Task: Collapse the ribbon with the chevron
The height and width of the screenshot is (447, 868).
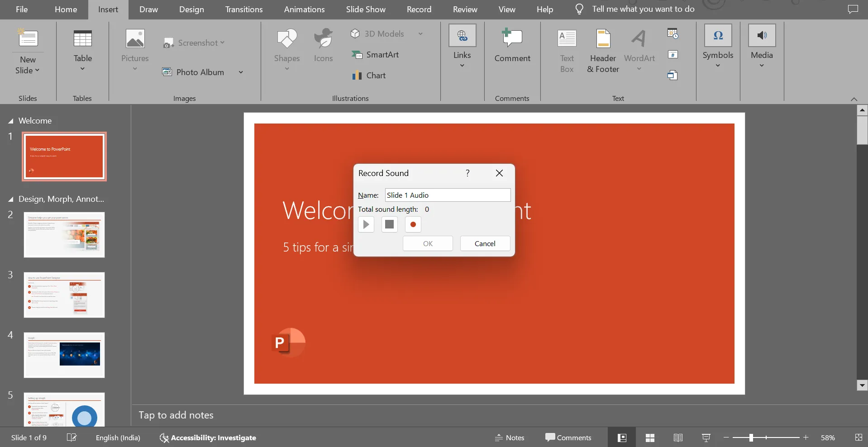Action: 854,99
